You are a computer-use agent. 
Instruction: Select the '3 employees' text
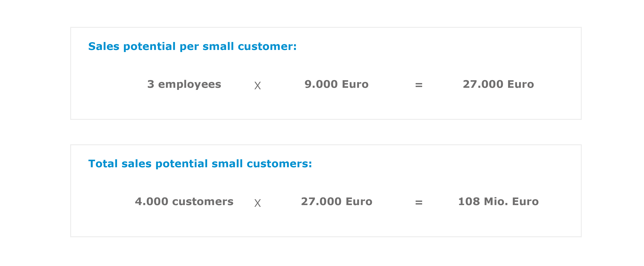pos(184,84)
